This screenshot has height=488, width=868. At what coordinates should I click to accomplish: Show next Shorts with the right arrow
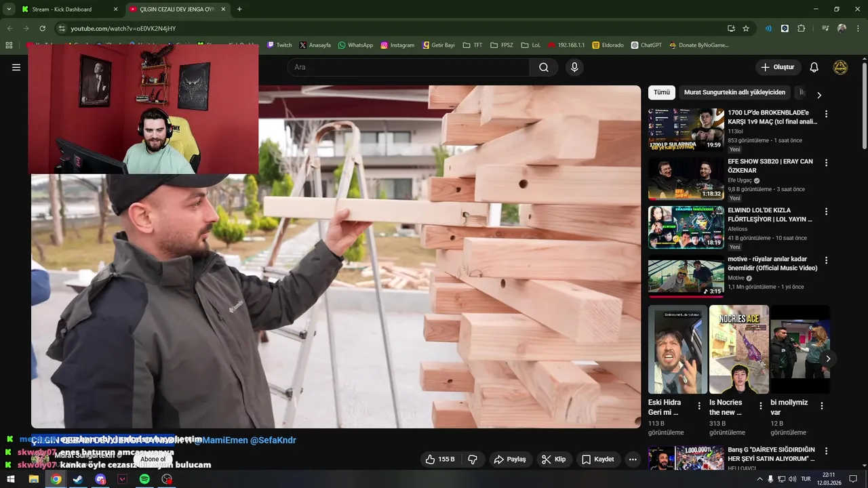[828, 359]
